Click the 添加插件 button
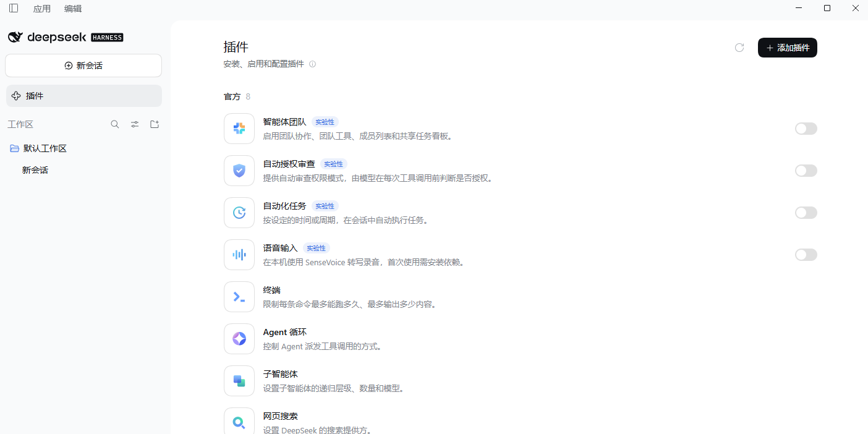Image resolution: width=868 pixels, height=434 pixels. tap(788, 48)
